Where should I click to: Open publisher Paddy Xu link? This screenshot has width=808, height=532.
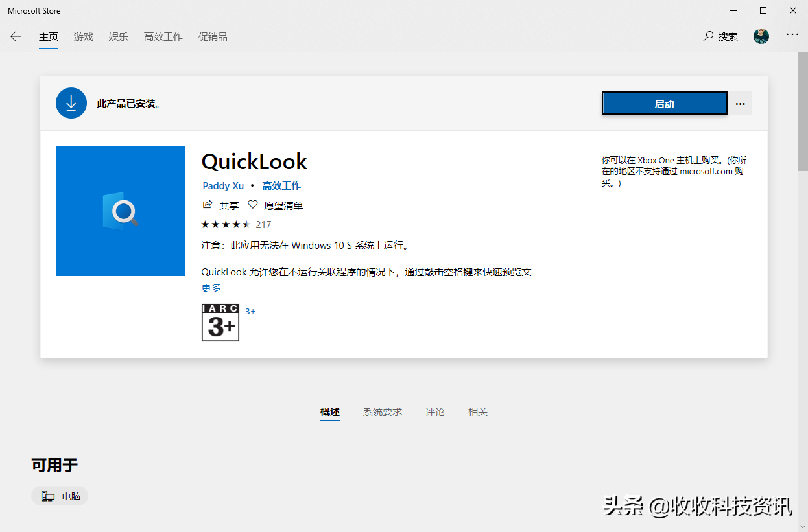click(x=223, y=186)
